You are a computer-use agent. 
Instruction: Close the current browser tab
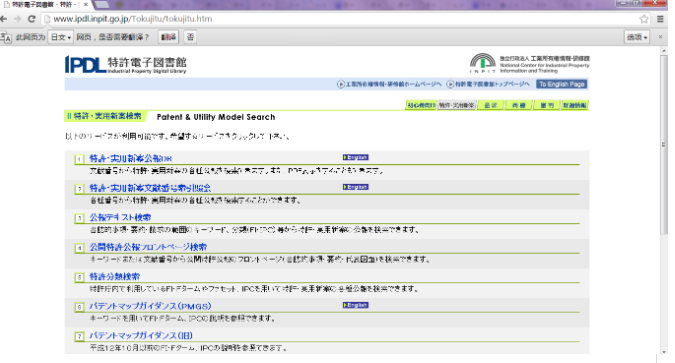click(x=86, y=4)
